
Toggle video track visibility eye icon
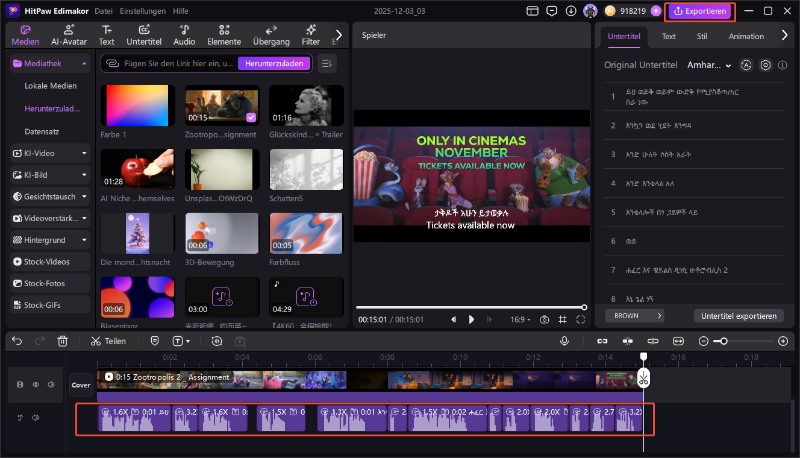[35, 384]
